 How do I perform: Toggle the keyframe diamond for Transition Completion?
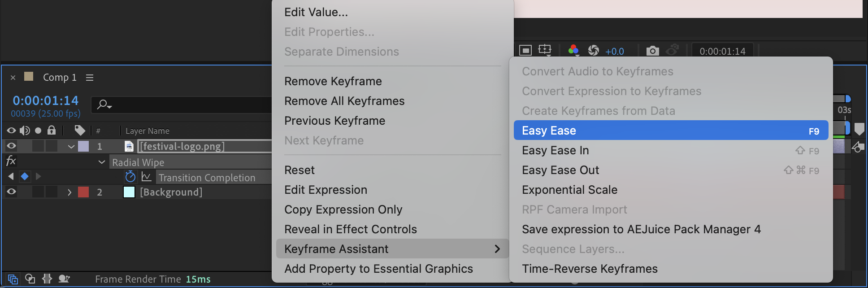click(x=25, y=177)
